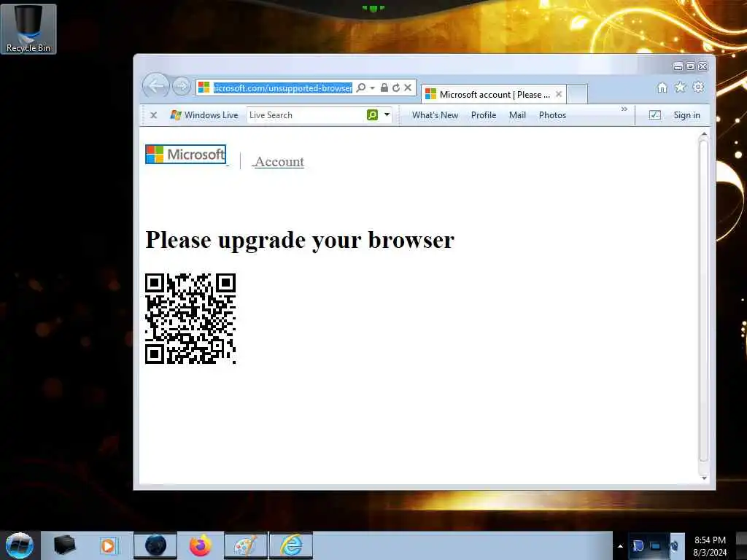Open the Recycle Bin desktop icon
This screenshot has height=560, width=747.
click(x=28, y=28)
